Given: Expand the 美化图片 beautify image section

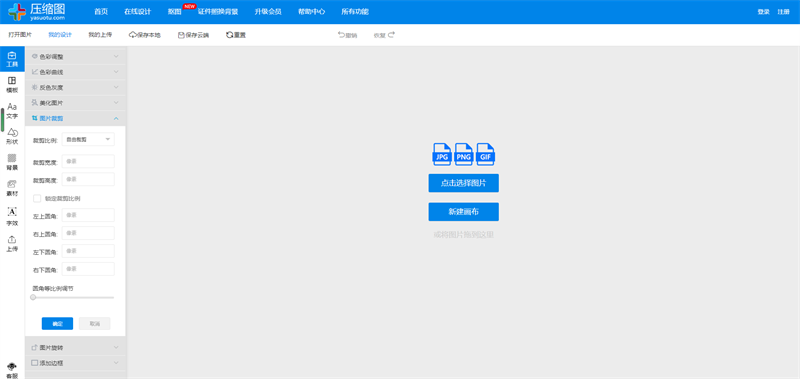Looking at the screenshot, I should tap(75, 103).
